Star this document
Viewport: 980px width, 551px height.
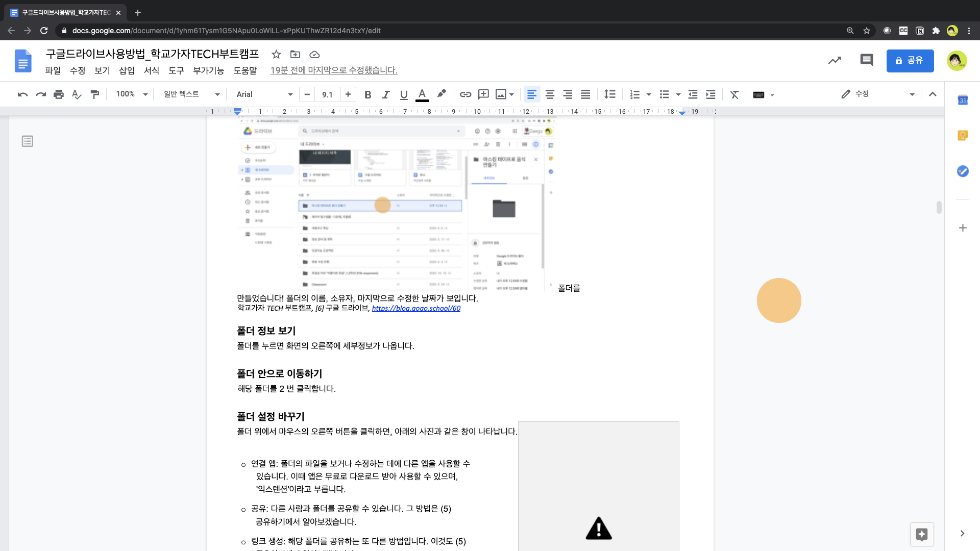pos(276,55)
